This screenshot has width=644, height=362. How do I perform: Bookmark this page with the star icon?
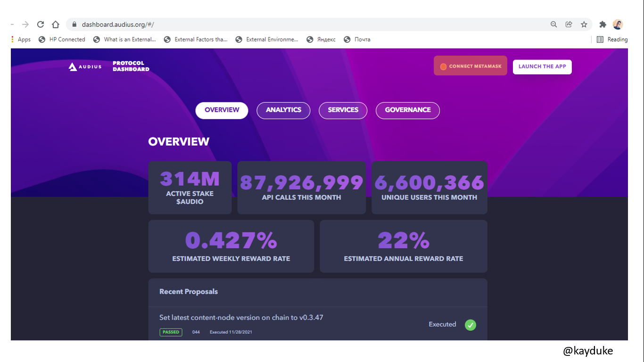(x=584, y=25)
